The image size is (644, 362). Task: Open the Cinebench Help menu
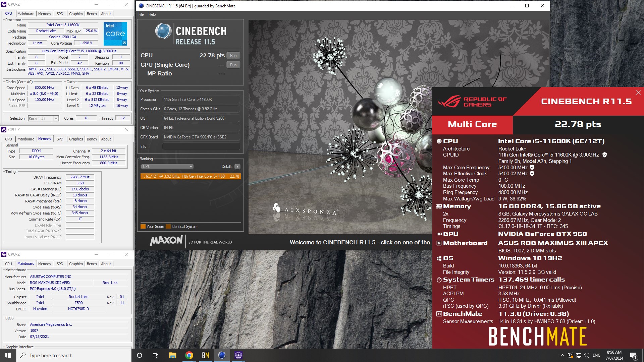pos(152,14)
